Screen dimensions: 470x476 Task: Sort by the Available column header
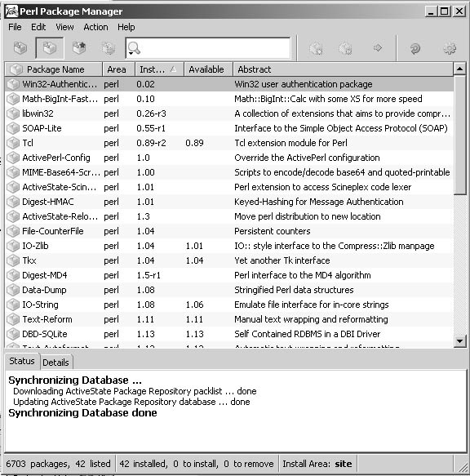click(208, 69)
